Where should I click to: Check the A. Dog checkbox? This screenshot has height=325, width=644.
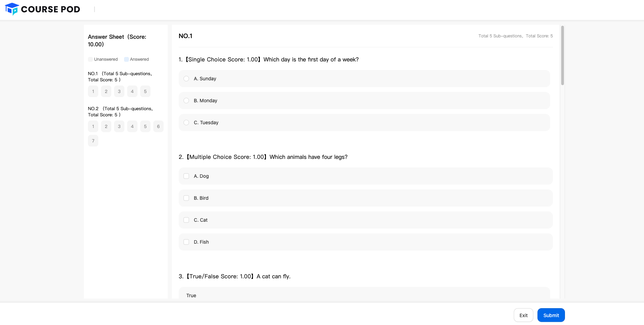point(186,176)
